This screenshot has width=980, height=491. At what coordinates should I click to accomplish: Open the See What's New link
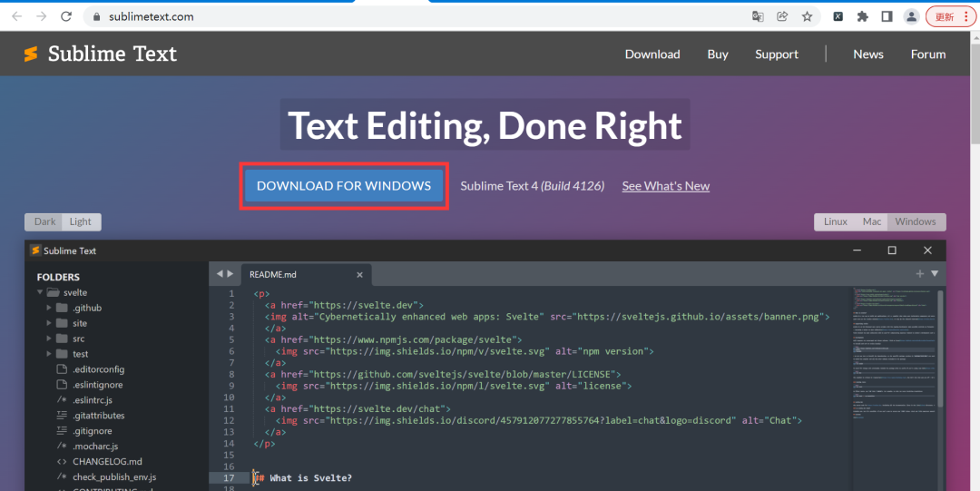[666, 186]
